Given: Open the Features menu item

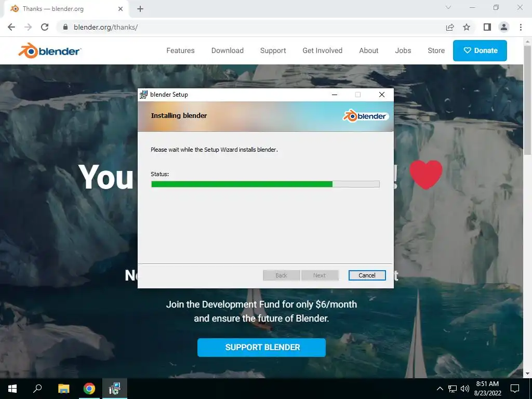Looking at the screenshot, I should [180, 50].
